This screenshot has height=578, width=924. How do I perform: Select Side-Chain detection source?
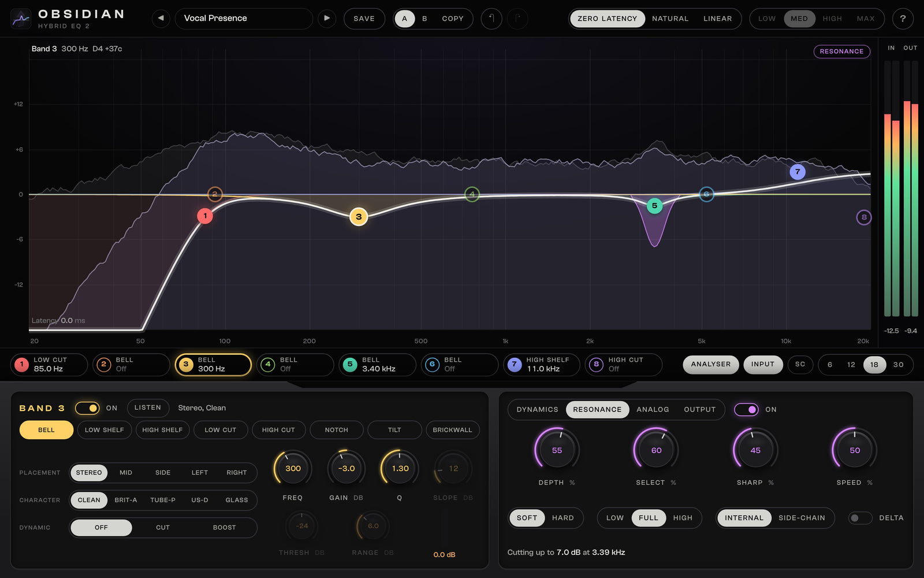802,518
